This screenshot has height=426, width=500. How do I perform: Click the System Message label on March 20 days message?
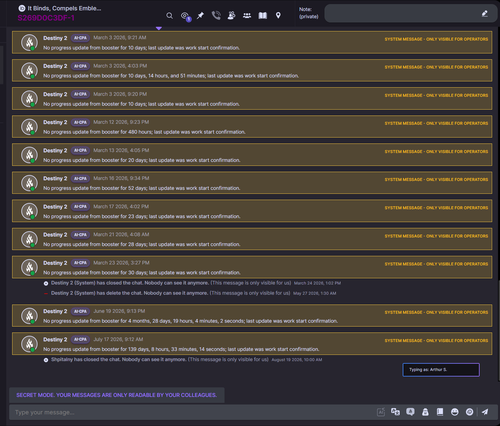[x=436, y=151]
